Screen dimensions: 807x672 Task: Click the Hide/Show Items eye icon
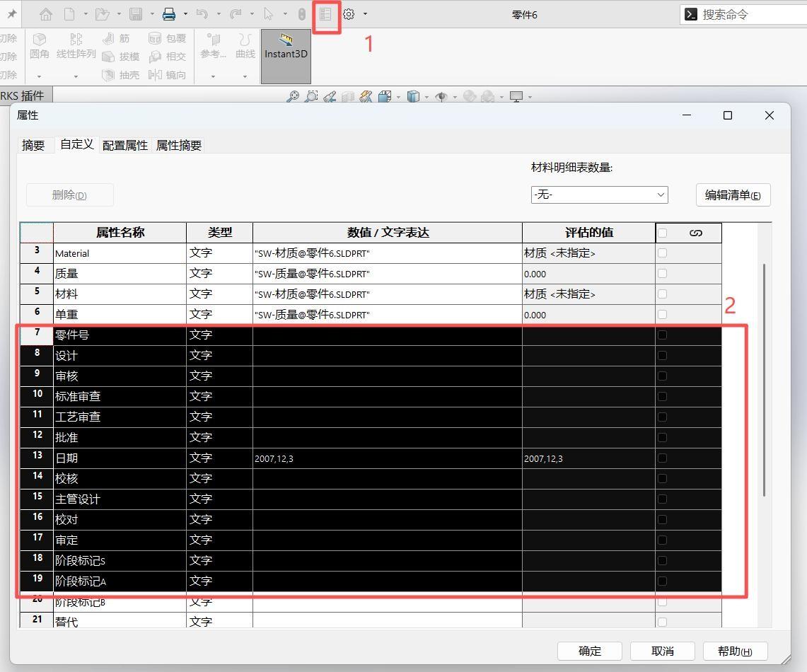(441, 96)
